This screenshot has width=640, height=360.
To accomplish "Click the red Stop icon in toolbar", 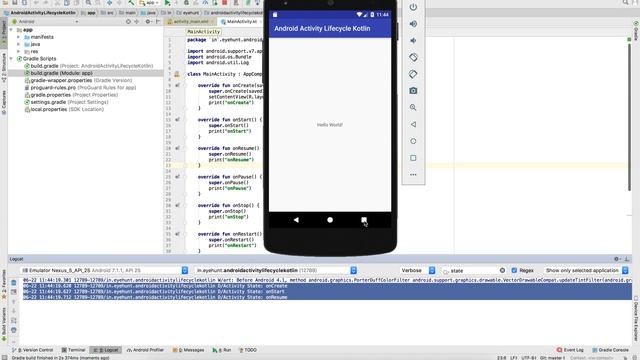I will pyautogui.click(x=224, y=2).
